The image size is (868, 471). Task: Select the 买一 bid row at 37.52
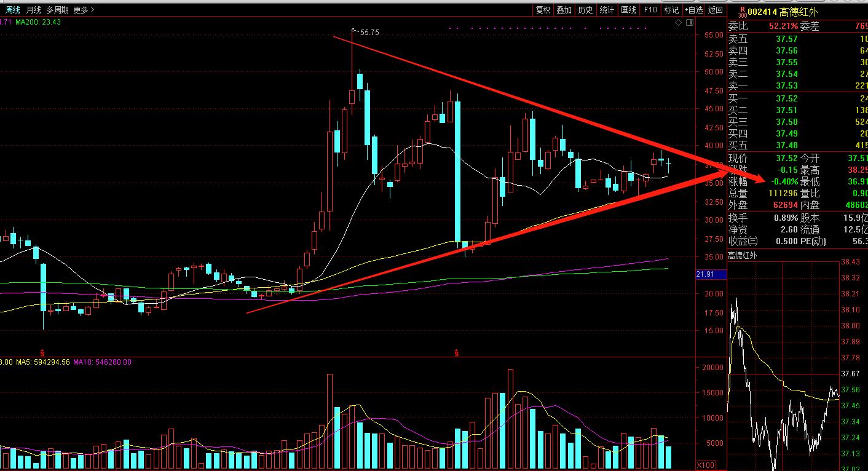click(798, 98)
